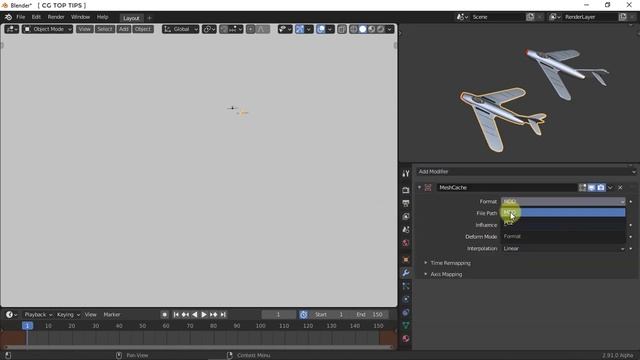
Task: Switch to solid shading
Action: 362,29
